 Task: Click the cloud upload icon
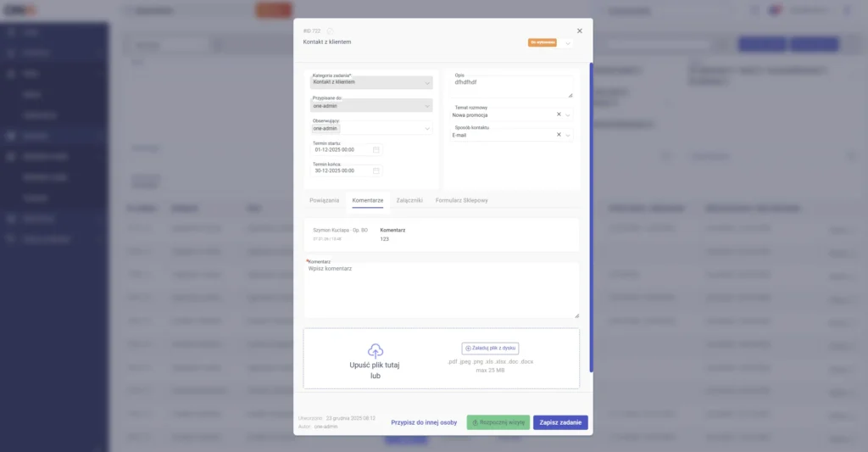click(376, 350)
